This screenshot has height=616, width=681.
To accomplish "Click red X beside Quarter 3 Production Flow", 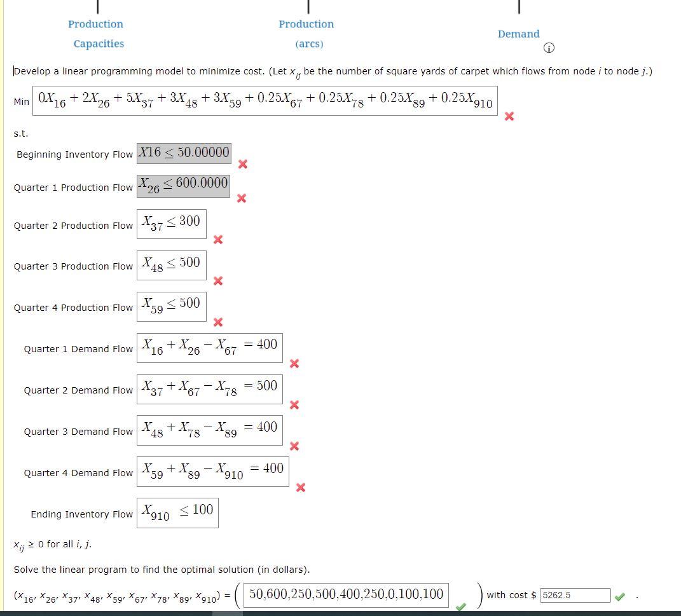I will (218, 281).
